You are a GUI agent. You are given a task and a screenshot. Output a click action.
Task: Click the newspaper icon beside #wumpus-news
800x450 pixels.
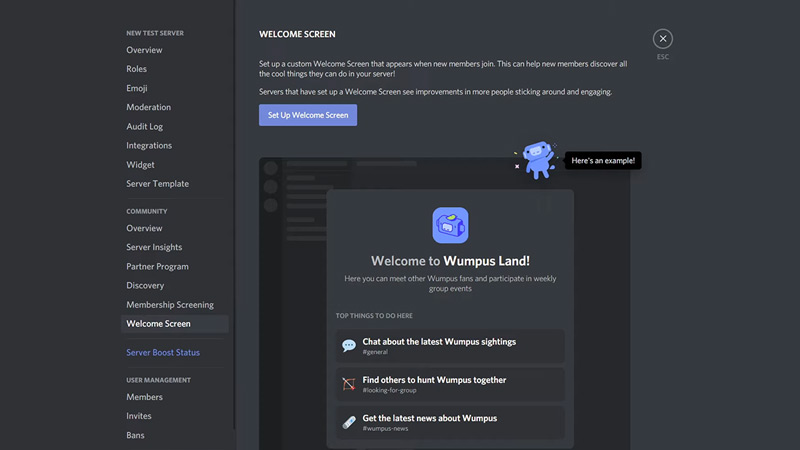tap(349, 422)
